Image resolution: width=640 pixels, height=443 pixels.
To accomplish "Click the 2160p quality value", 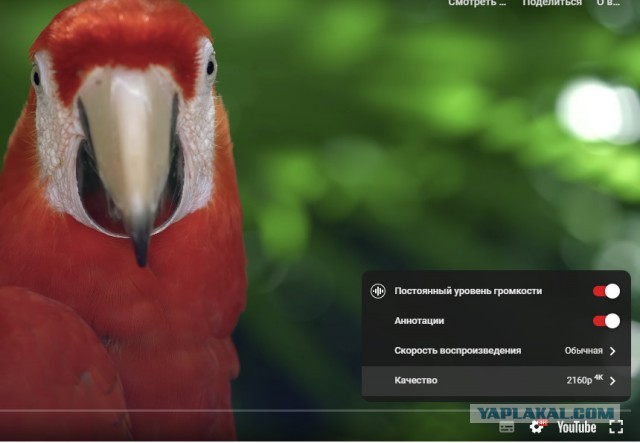I will coord(584,380).
